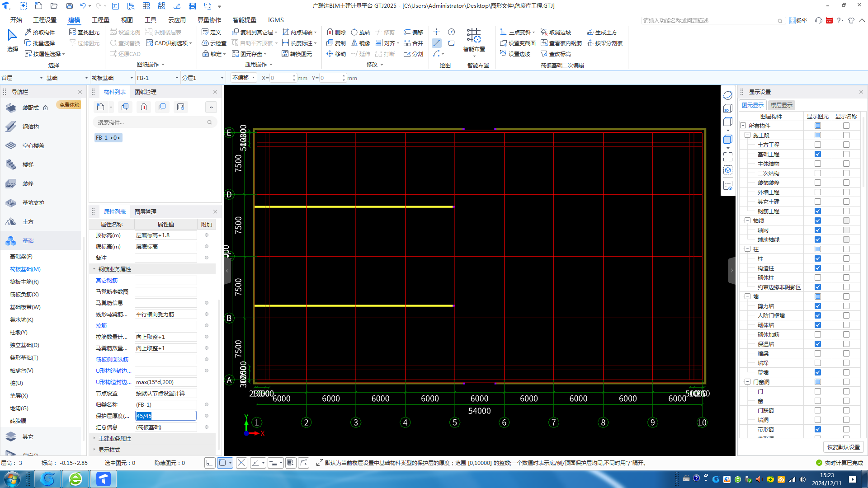
Task: Click 生成土方 generate earthwork
Action: coord(602,32)
